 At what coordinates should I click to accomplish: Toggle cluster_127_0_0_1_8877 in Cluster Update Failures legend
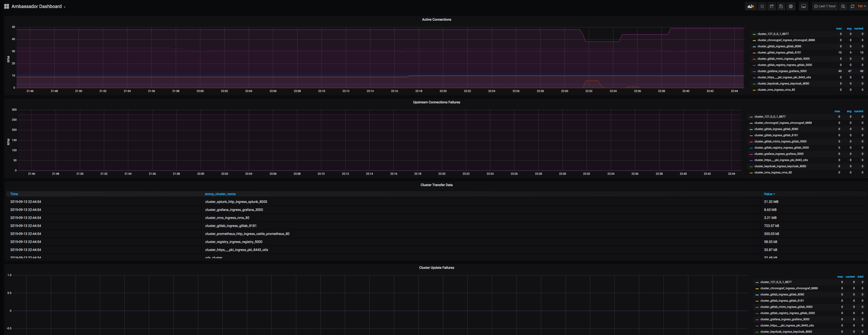click(776, 282)
